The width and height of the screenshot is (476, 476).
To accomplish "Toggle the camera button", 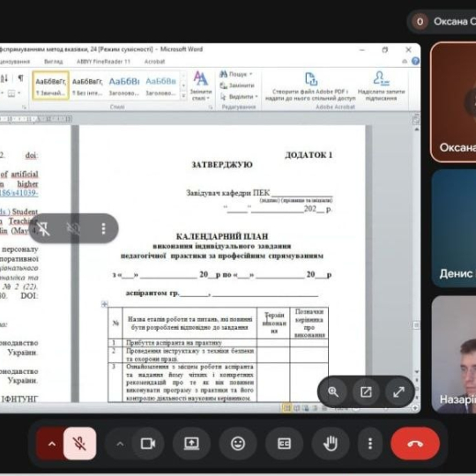I will coord(148,443).
